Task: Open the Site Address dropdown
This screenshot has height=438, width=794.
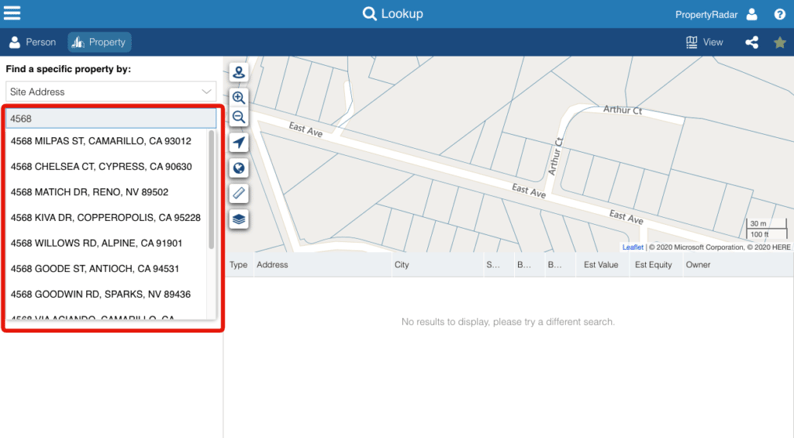Action: [x=111, y=92]
